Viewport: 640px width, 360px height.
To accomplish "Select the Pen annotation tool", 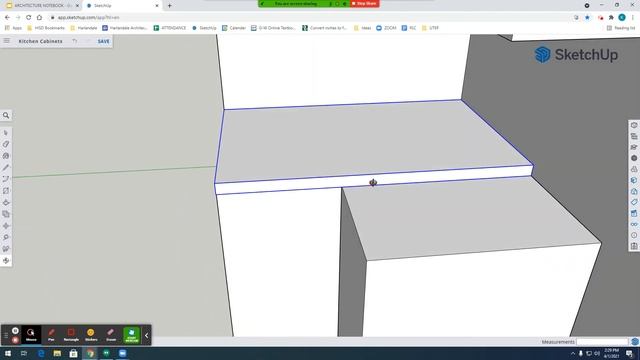I will point(51,335).
